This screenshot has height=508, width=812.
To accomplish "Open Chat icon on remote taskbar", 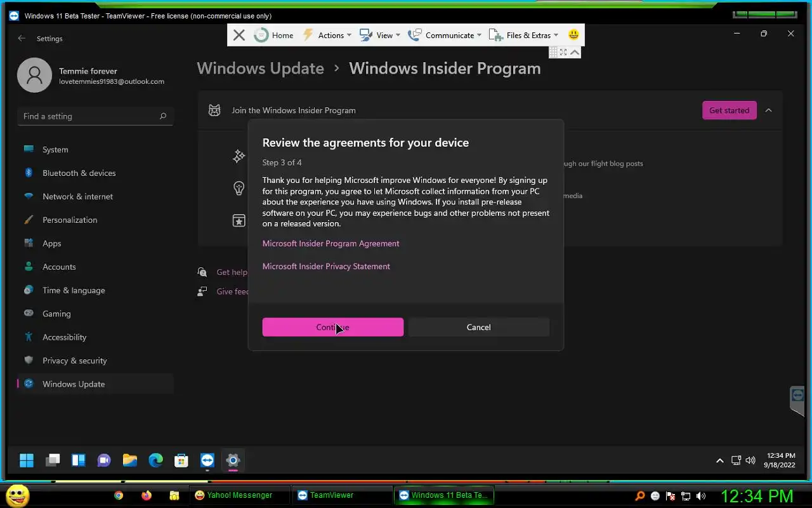I will pyautogui.click(x=104, y=460).
